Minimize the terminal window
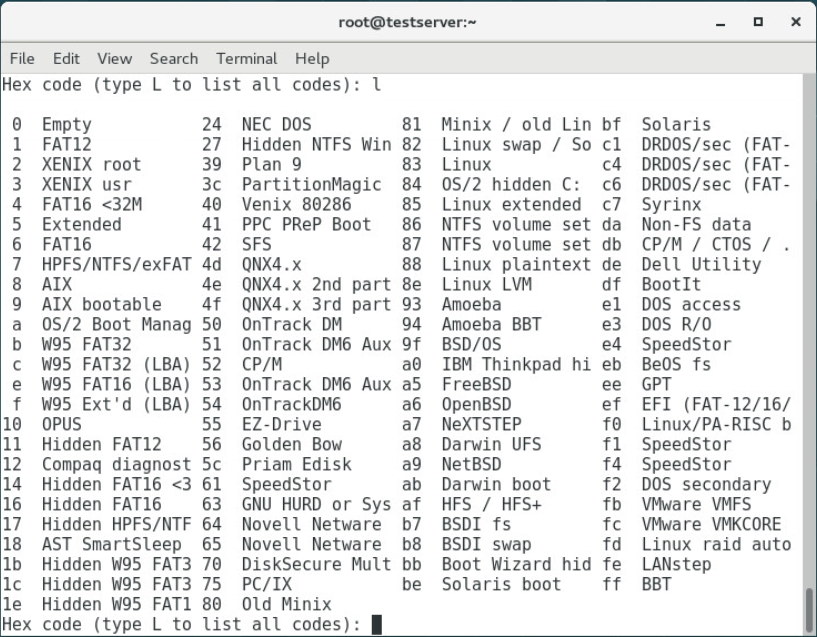Viewport: 817px width, 637px height. pos(721,22)
